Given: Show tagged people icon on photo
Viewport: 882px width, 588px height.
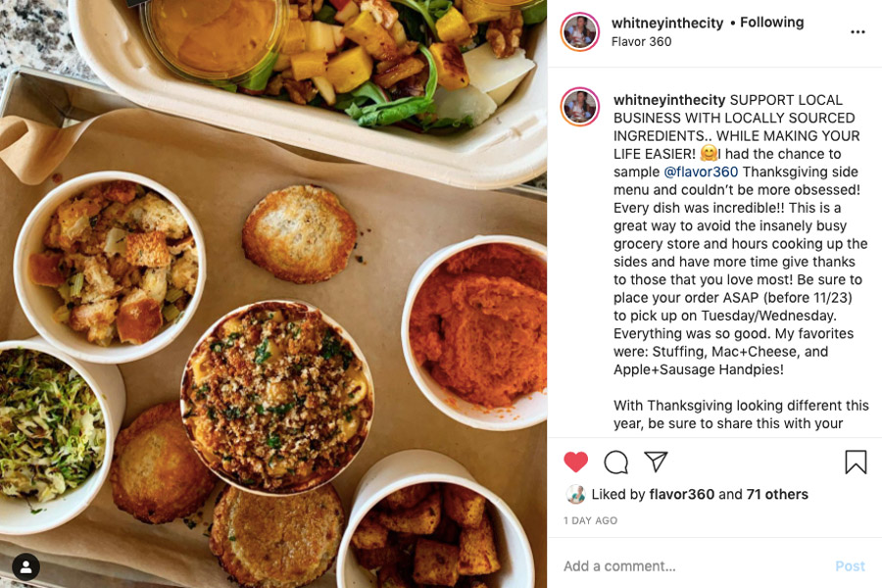Looking at the screenshot, I should [x=25, y=566].
